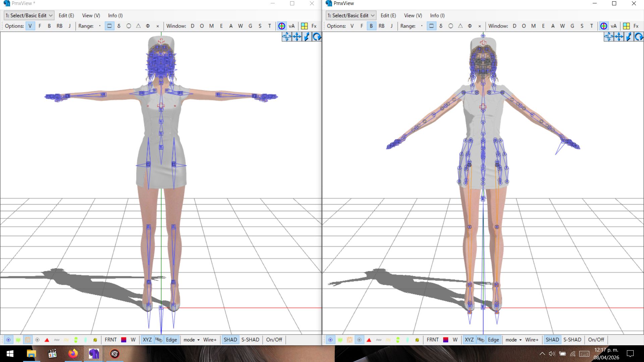The height and width of the screenshot is (362, 644).
Task: Click green splat icon in right bottom bar
Action: coord(340,340)
